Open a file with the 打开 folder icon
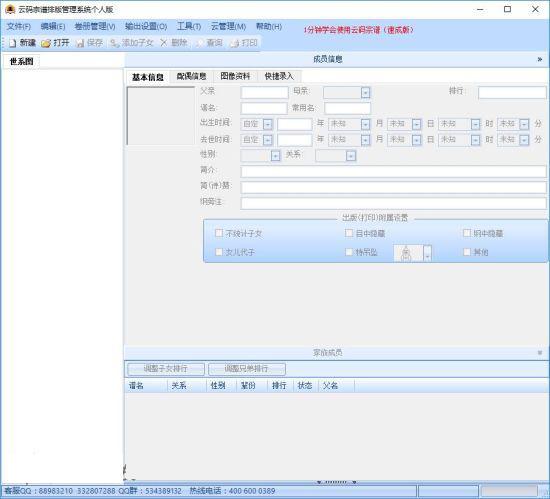550x499 pixels. point(46,43)
